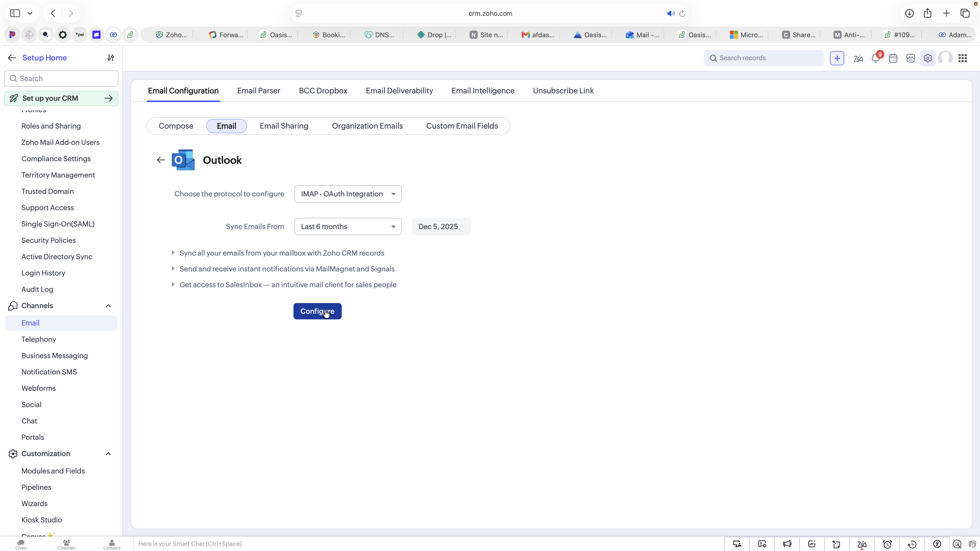
Task: Open the calendar icon in top bar
Action: tap(893, 58)
